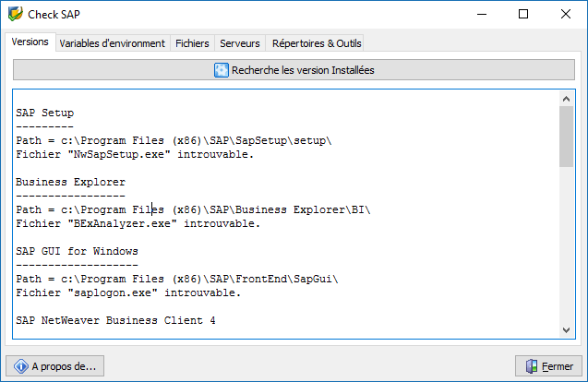Click the search icon on Recherche button
The width and height of the screenshot is (588, 382).
click(222, 70)
